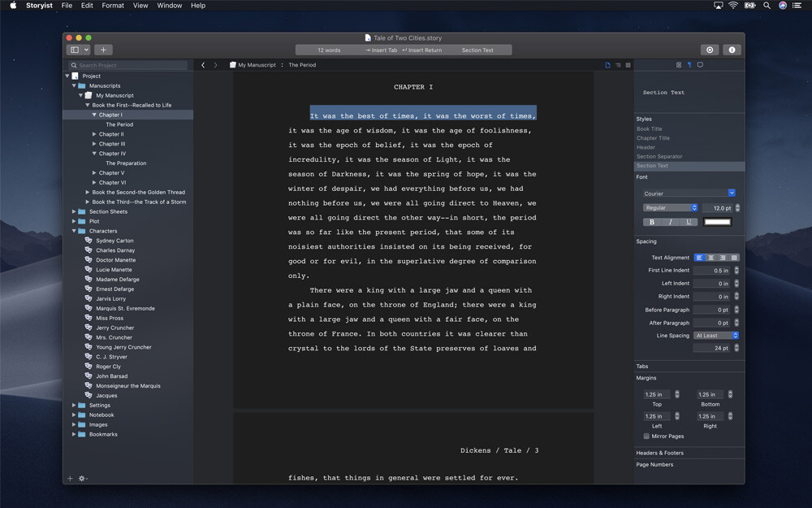This screenshot has height=508, width=812.
Task: Click the Section Text style button in toolbar
Action: (477, 50)
